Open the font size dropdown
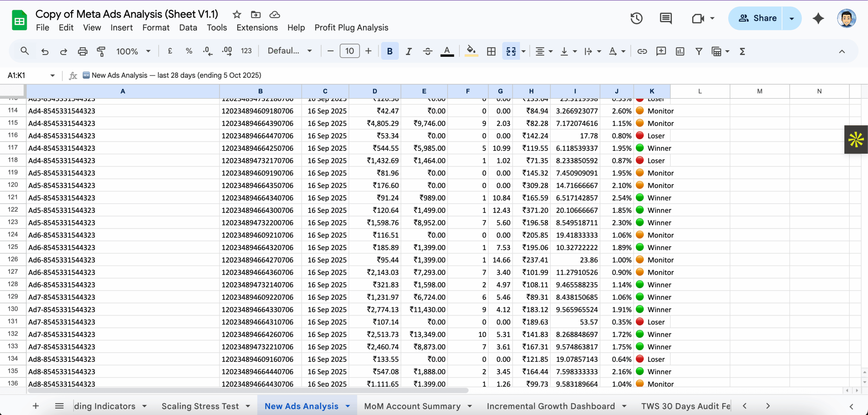The width and height of the screenshot is (868, 415). tap(349, 51)
